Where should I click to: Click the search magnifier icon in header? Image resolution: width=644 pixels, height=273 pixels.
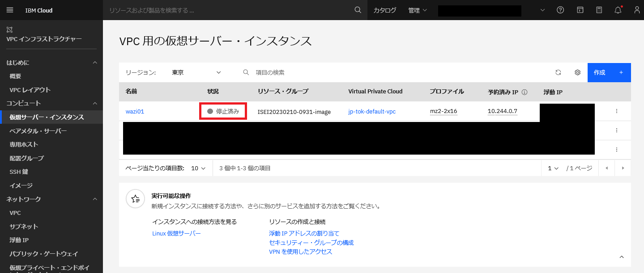[x=358, y=10]
